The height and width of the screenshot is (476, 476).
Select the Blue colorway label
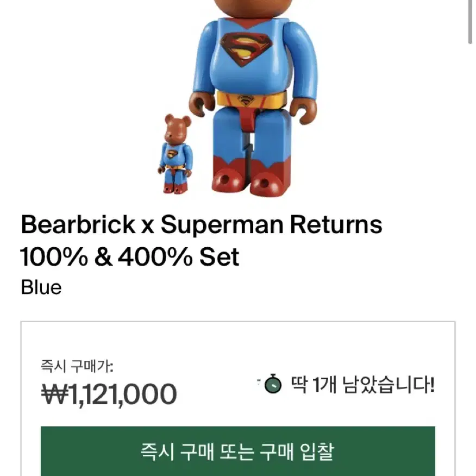pos(41,287)
